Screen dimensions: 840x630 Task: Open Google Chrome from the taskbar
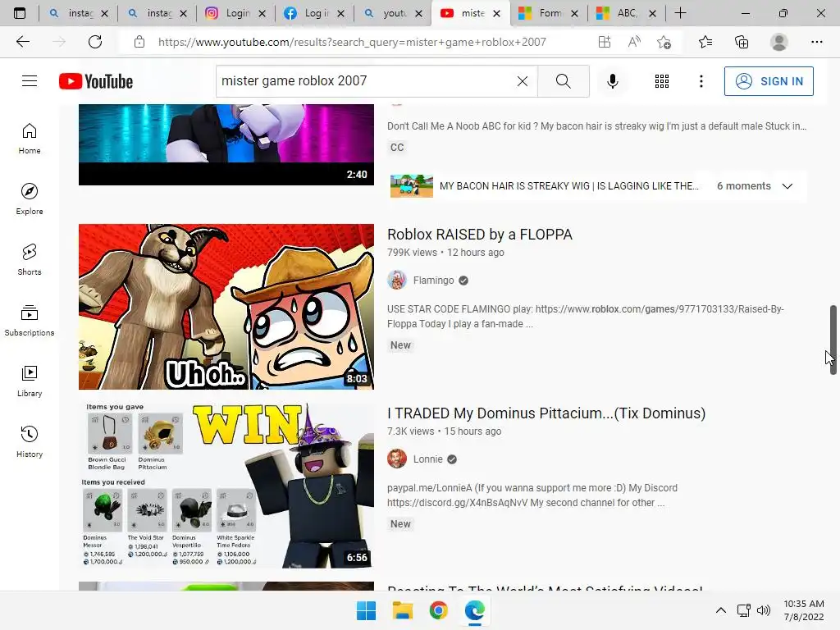tap(438, 610)
